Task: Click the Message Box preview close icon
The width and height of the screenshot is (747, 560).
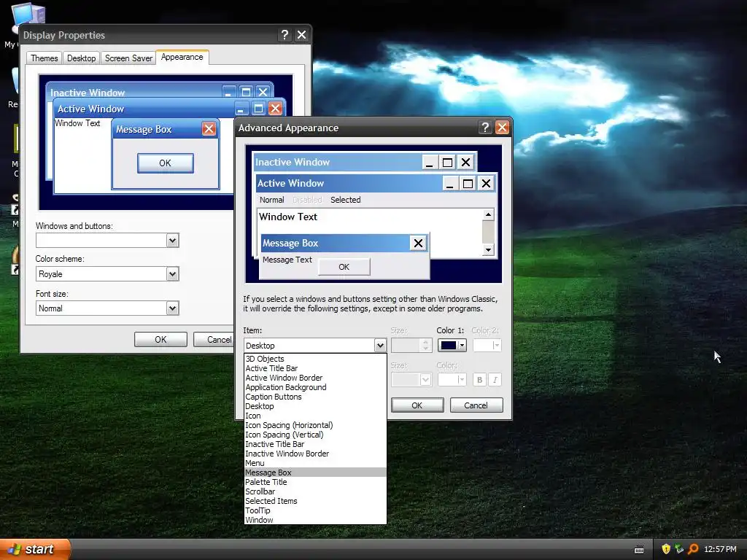Action: tap(418, 244)
